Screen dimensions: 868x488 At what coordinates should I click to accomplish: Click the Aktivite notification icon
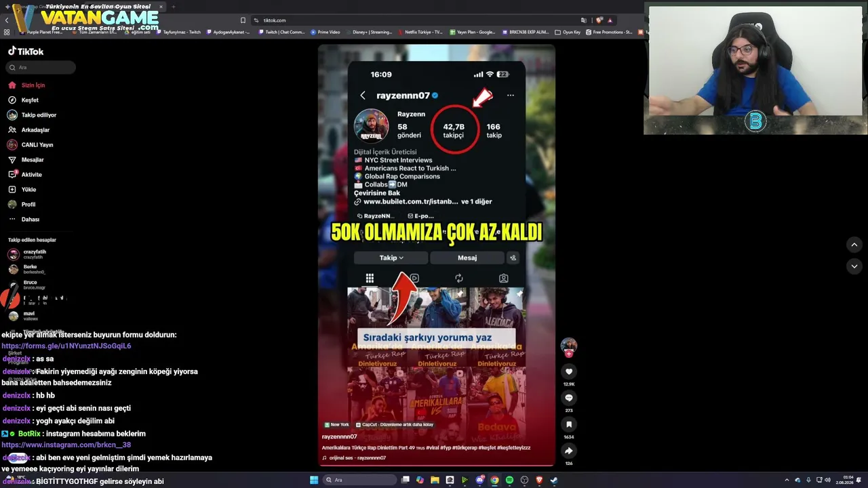click(12, 175)
